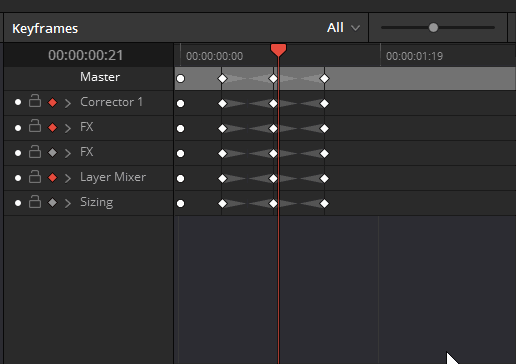Adjust the keyframe zoom slider handle
Image resolution: width=516 pixels, height=364 pixels.
coord(433,28)
